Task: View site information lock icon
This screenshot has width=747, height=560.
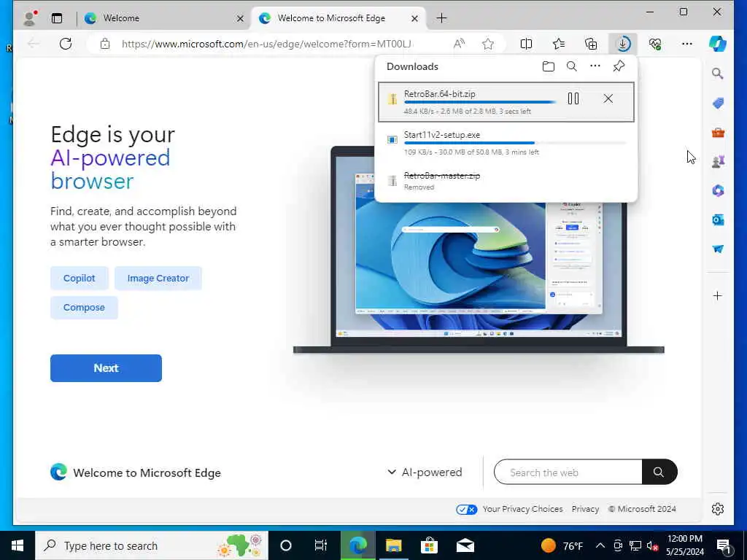Action: coord(105,44)
